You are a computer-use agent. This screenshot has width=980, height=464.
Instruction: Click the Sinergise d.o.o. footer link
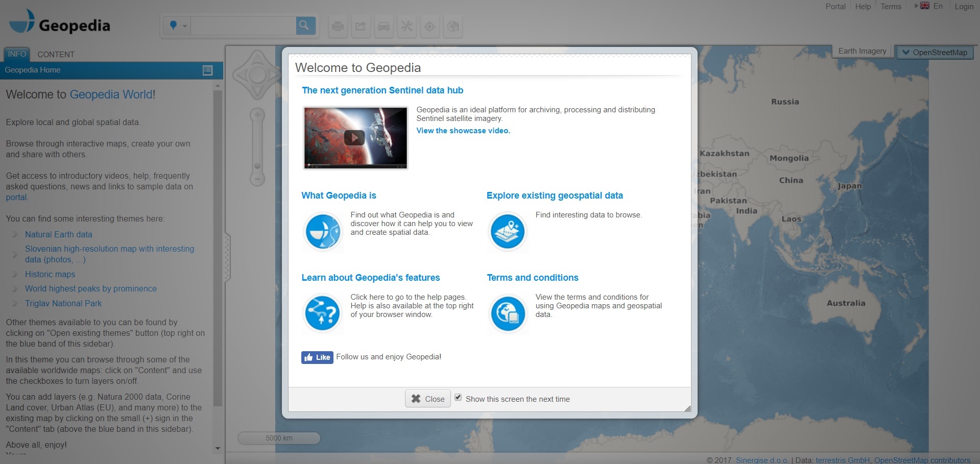pyautogui.click(x=762, y=460)
